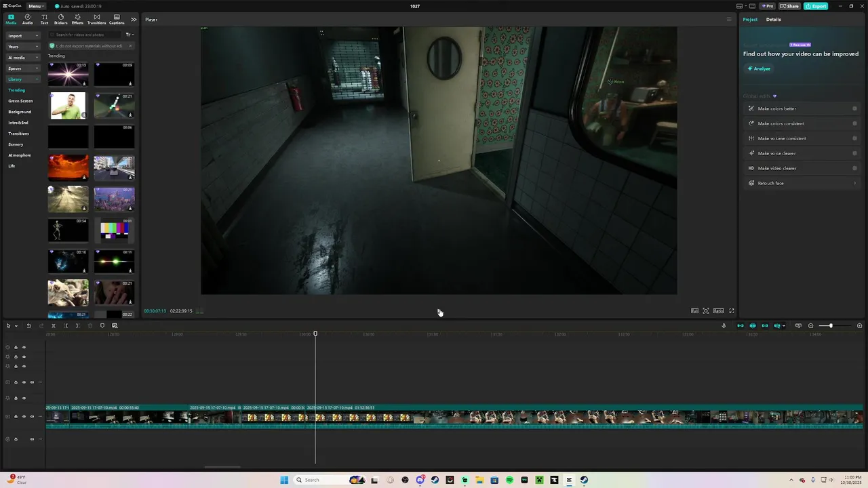Click the Split icon in the timeline toolbar
Screen dimensions: 868x488
click(x=54, y=326)
